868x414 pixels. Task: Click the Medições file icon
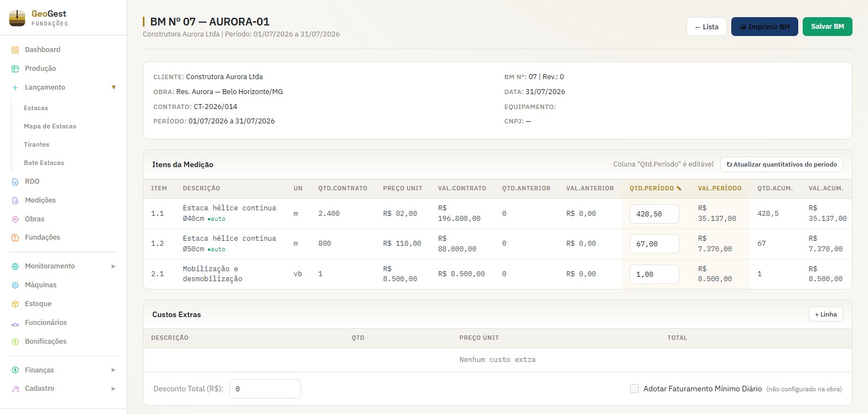click(15, 200)
